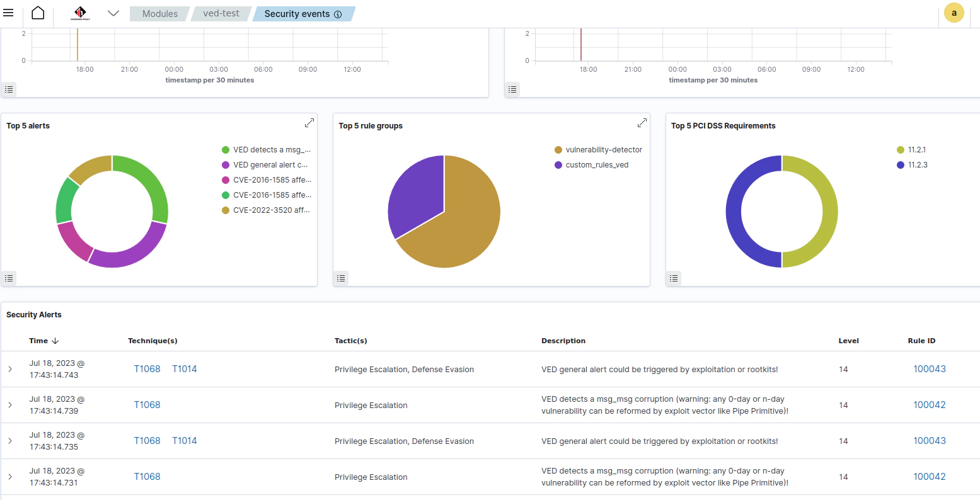Image resolution: width=980 pixels, height=500 pixels.
Task: Open T1068 link in 17:43:14.743 row
Action: coord(147,369)
